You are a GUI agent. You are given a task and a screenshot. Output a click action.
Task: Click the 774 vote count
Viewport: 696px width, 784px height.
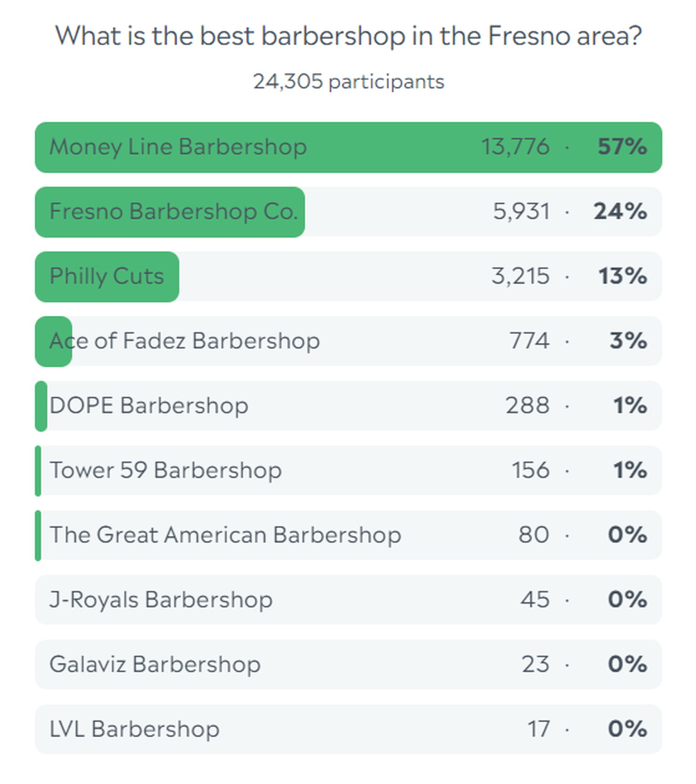coord(529,341)
